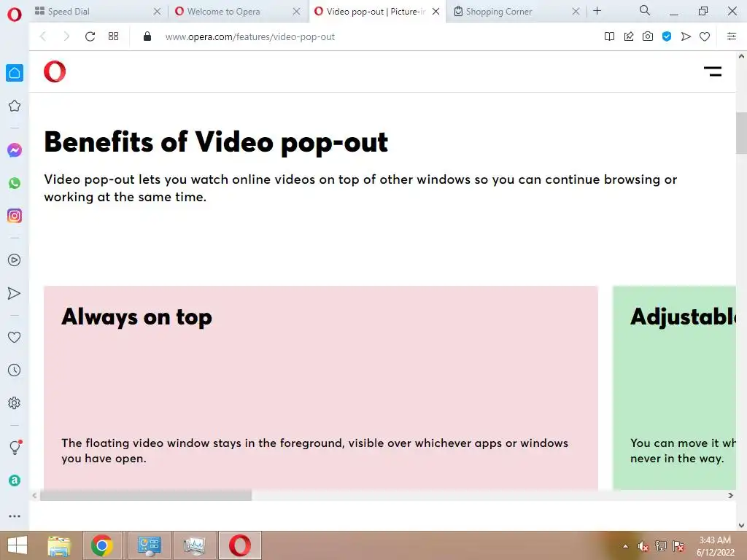Click the horizontal scrollbar thumb
The width and height of the screenshot is (747, 560).
coord(146,495)
